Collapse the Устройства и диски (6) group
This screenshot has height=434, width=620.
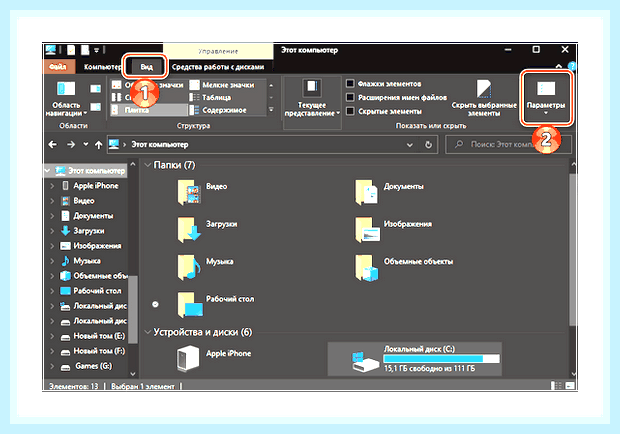pyautogui.click(x=148, y=332)
